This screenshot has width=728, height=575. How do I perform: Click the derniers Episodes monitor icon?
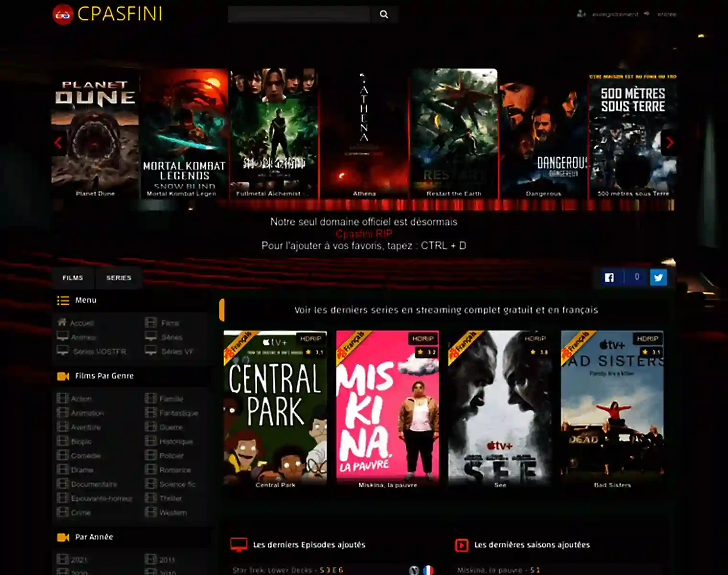(x=239, y=545)
